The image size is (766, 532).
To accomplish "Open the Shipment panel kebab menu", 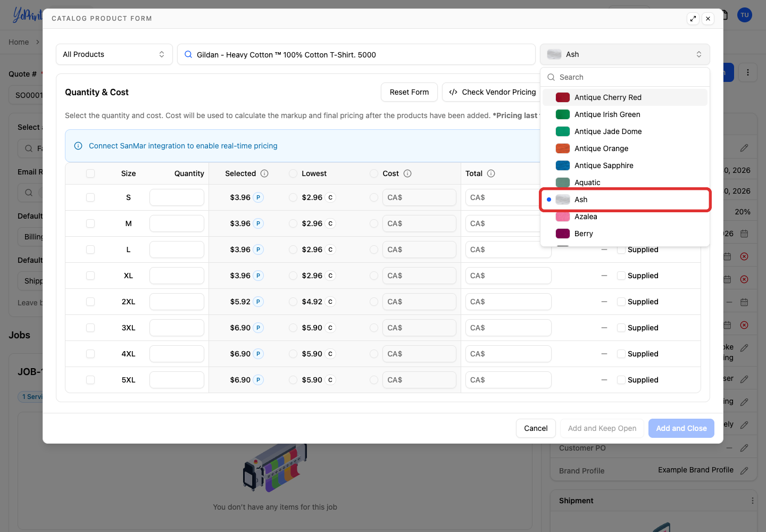I will click(x=752, y=501).
